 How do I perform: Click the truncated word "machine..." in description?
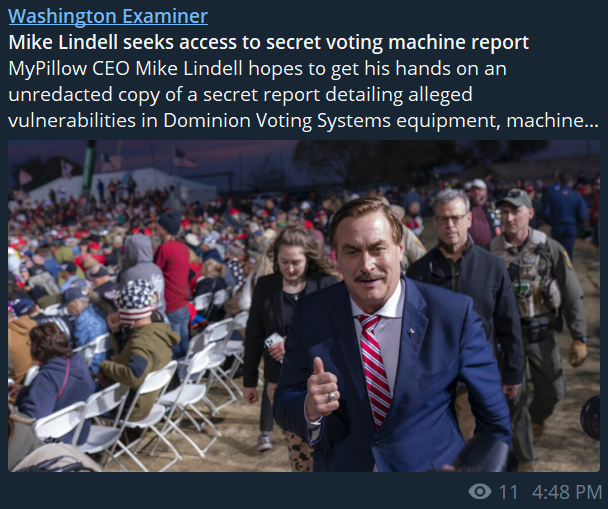[552, 121]
